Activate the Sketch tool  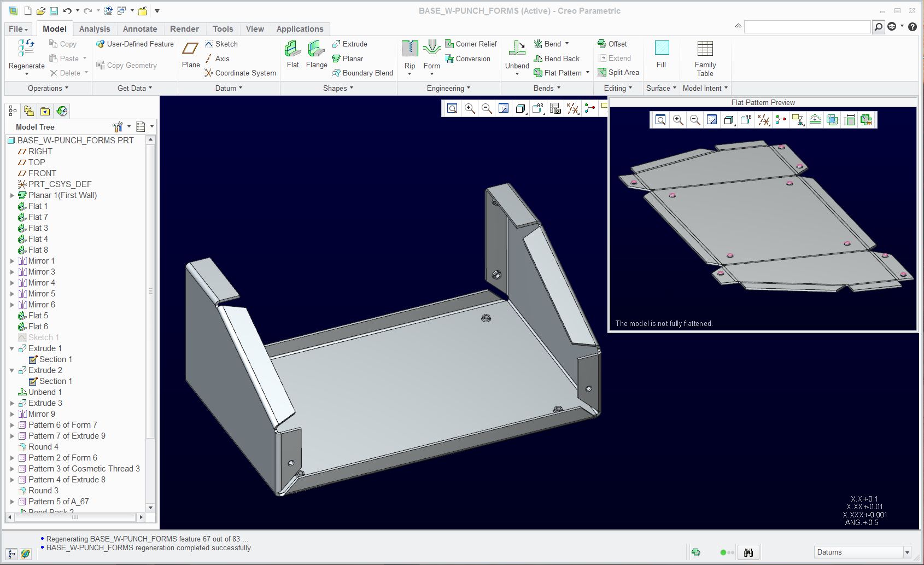pos(223,44)
